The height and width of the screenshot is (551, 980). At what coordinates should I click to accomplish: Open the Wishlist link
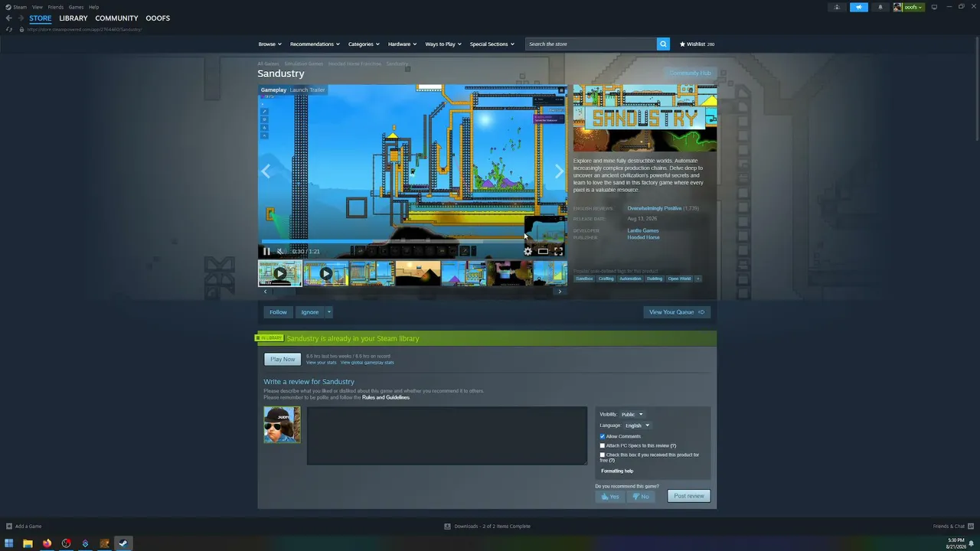point(697,44)
